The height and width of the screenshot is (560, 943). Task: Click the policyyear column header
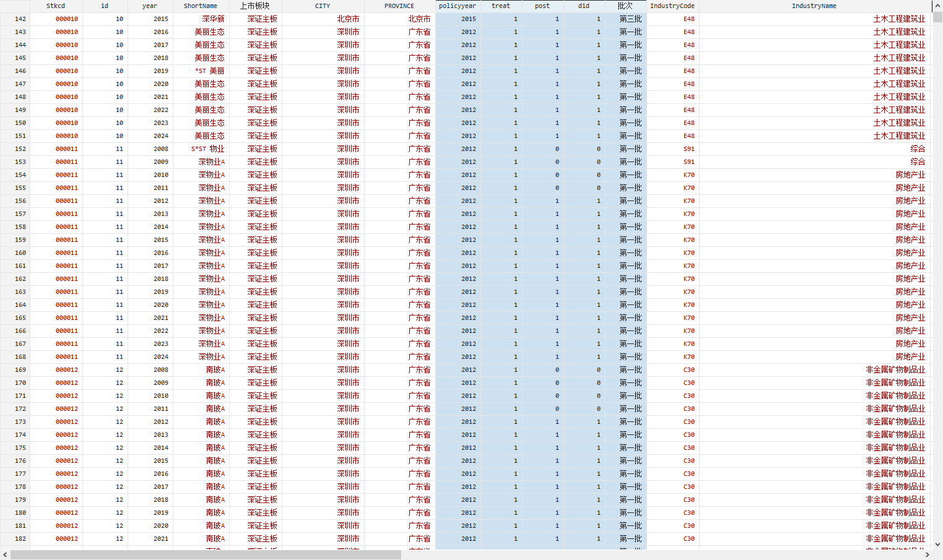coord(458,6)
